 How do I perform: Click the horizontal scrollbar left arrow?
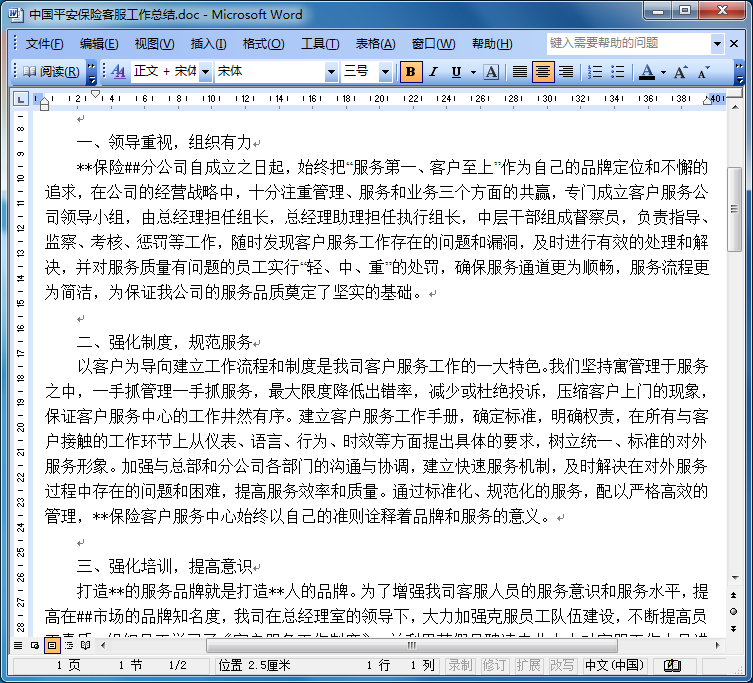pyautogui.click(x=103, y=646)
